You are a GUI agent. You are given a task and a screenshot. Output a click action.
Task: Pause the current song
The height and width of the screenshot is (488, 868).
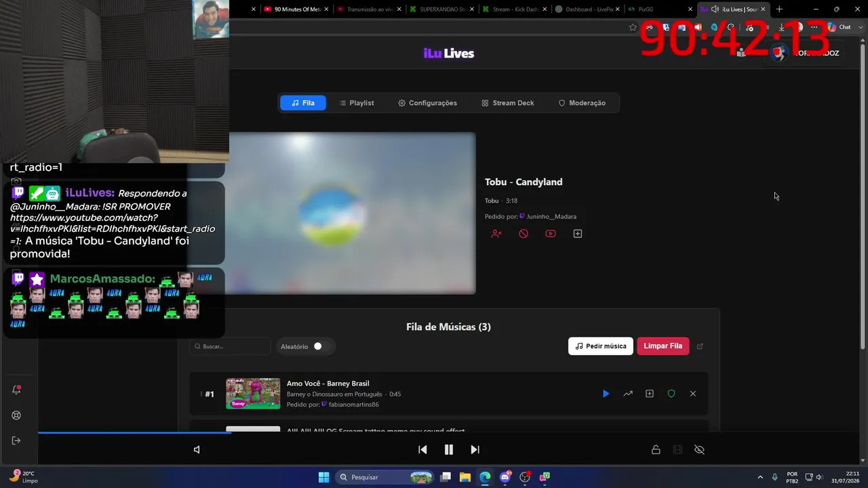click(449, 449)
